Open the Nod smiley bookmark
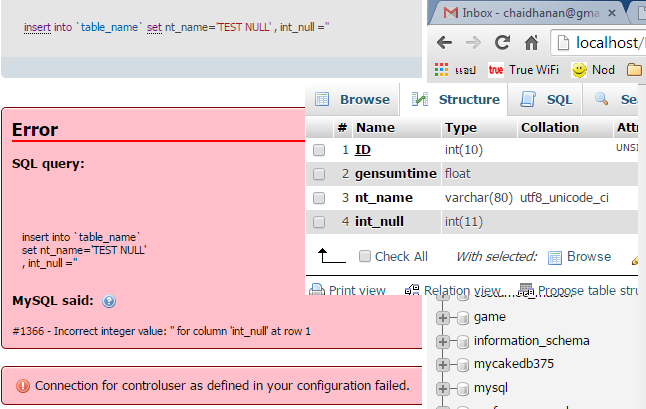 pyautogui.click(x=593, y=70)
